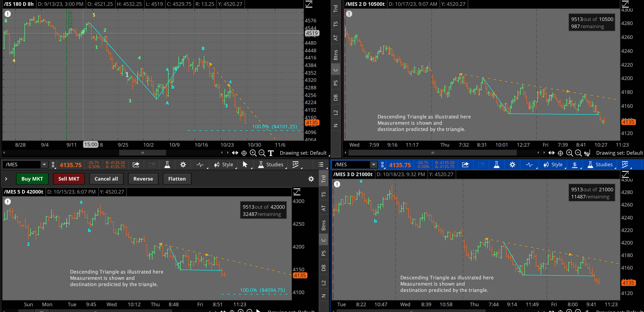Open the flask icon on the blue /MES toolbar

click(x=497, y=164)
